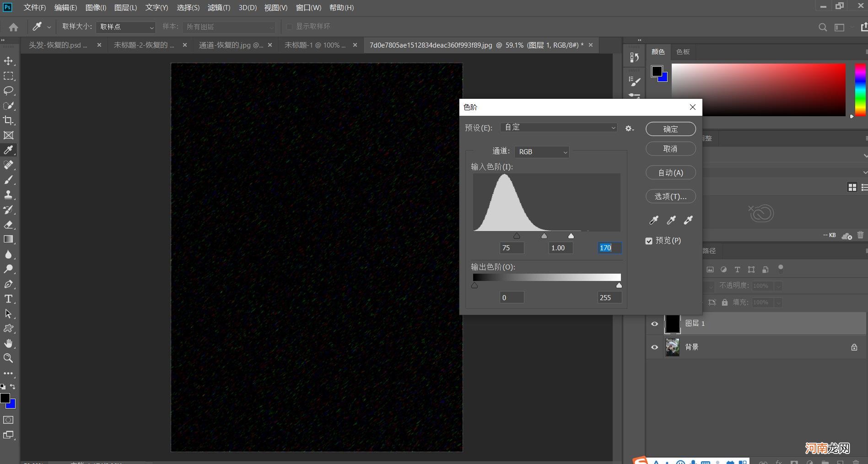The width and height of the screenshot is (868, 464).
Task: Open the 通道 RGB channel dropdown
Action: [542, 151]
